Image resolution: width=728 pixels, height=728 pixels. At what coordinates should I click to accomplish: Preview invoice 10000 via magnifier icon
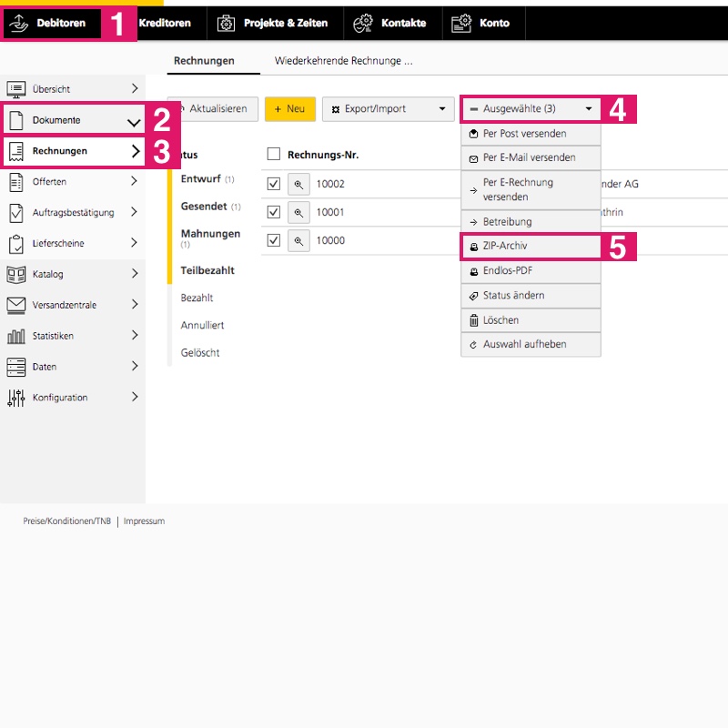[x=299, y=241]
